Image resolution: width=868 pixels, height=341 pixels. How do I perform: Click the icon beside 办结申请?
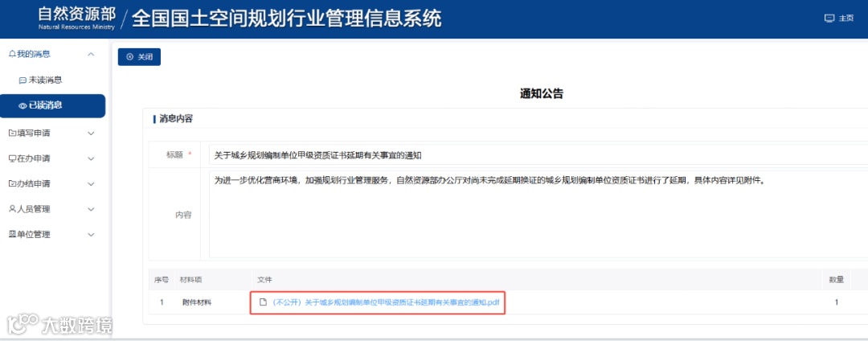(x=12, y=183)
